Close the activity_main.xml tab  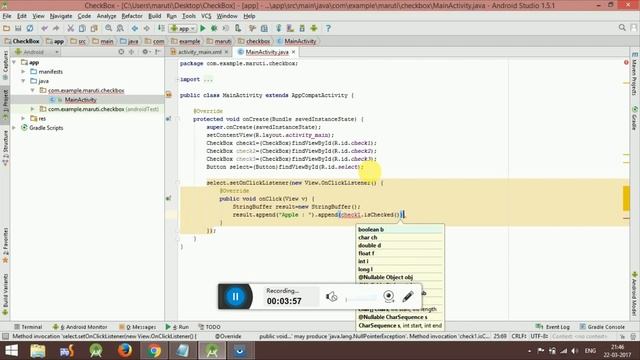pos(227,52)
